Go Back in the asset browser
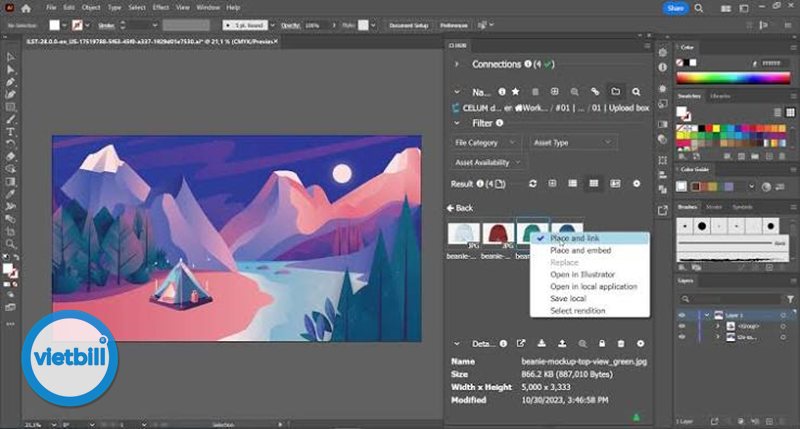The image size is (800, 429). point(460,208)
